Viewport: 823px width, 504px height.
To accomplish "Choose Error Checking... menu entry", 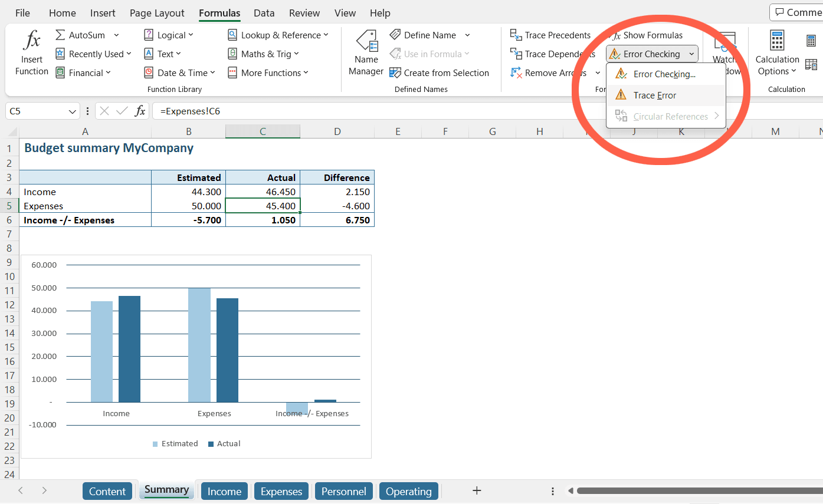I will click(664, 74).
